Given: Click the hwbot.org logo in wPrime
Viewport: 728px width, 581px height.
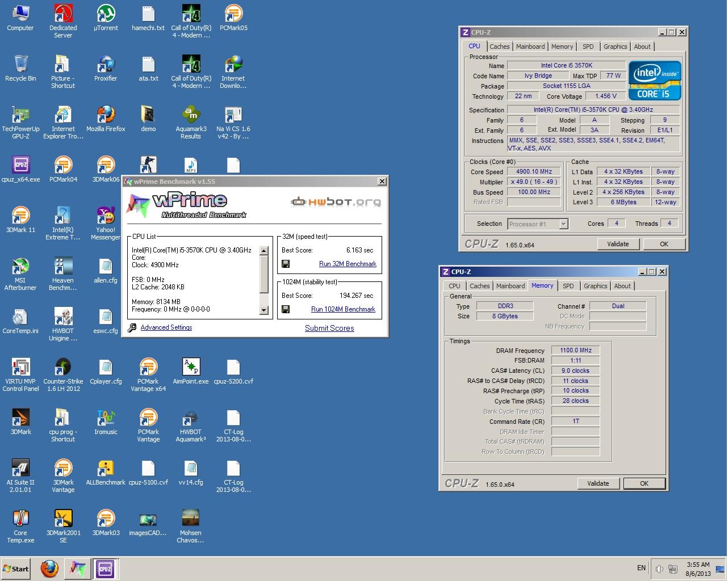Looking at the screenshot, I should point(335,201).
